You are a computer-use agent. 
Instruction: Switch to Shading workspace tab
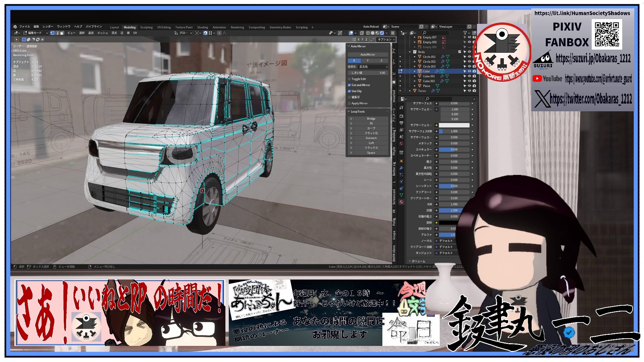(x=203, y=27)
